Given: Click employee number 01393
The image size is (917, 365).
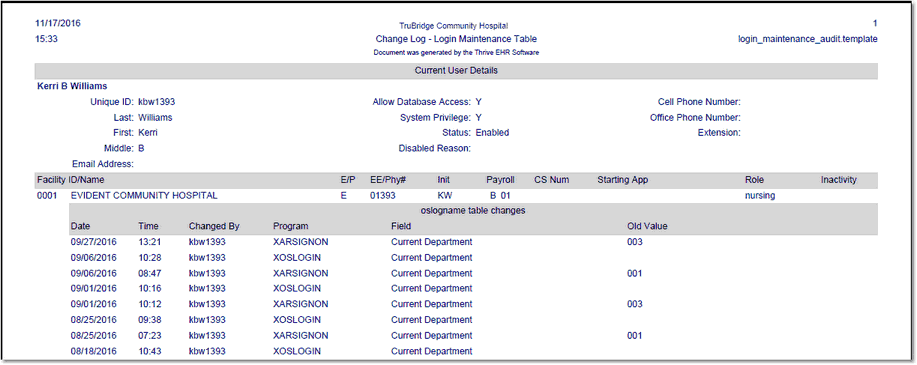Looking at the screenshot, I should point(382,196).
